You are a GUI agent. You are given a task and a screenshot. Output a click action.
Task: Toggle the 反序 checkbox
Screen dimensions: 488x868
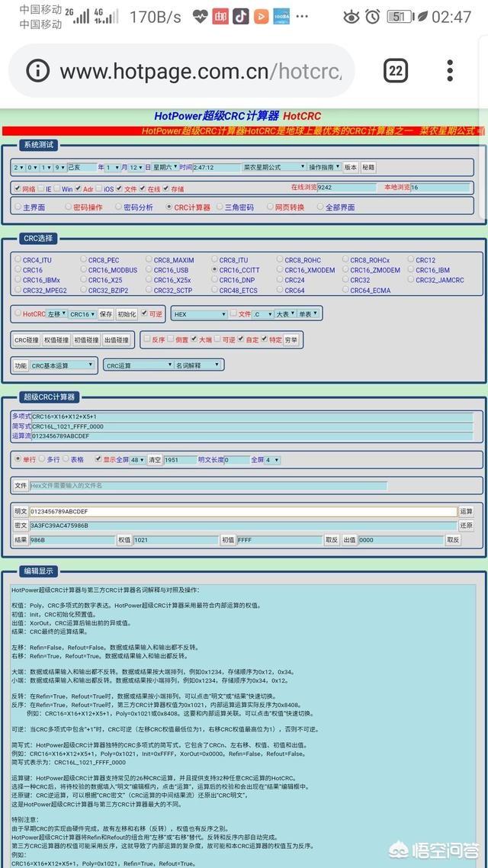pyautogui.click(x=147, y=339)
